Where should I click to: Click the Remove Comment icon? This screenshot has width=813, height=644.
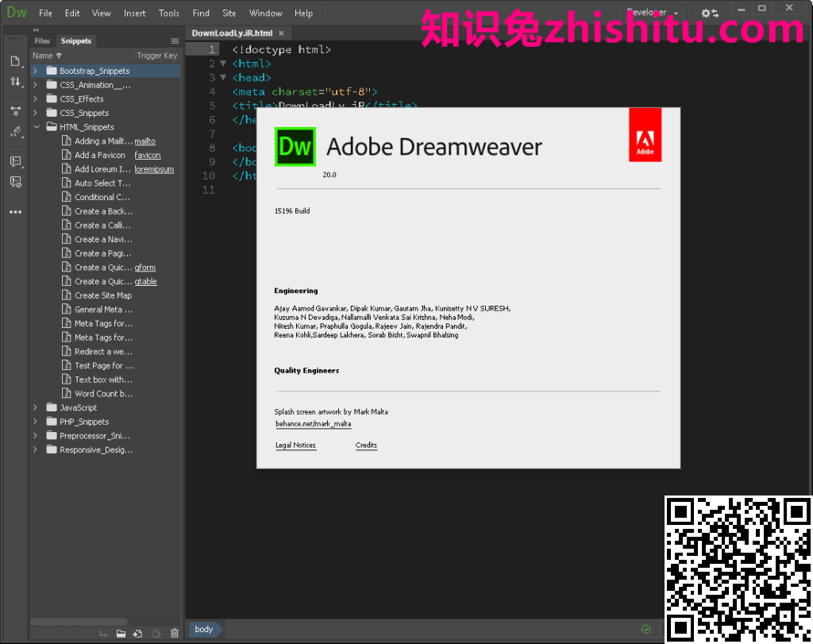click(x=16, y=182)
